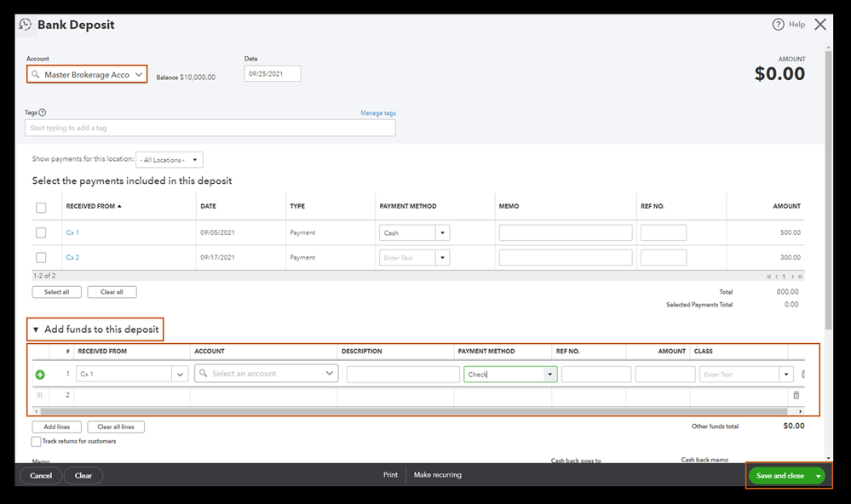Open payment method dropdown for Cx 2
This screenshot has height=504, width=851.
(x=442, y=258)
